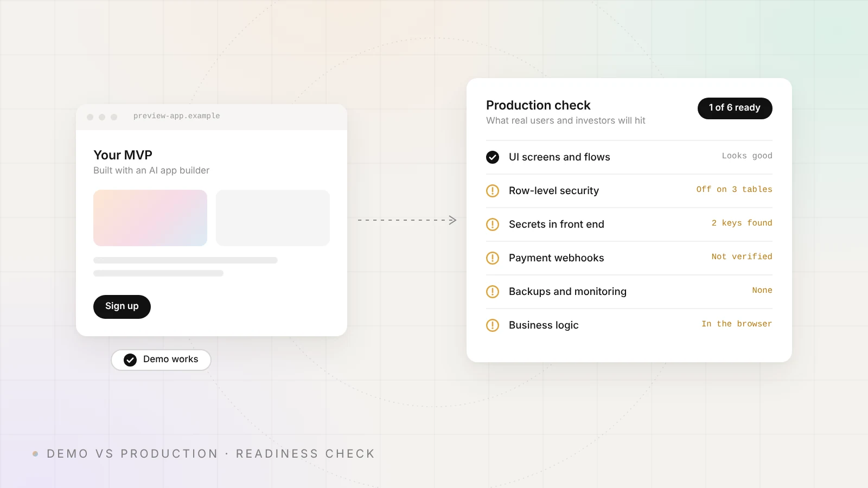Click the 2 keys found status

[742, 223]
